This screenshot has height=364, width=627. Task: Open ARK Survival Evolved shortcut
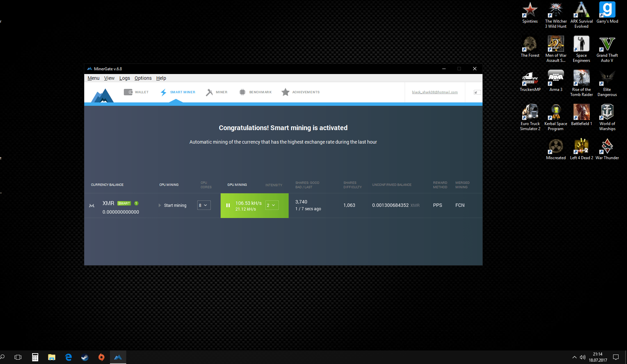pos(581,15)
